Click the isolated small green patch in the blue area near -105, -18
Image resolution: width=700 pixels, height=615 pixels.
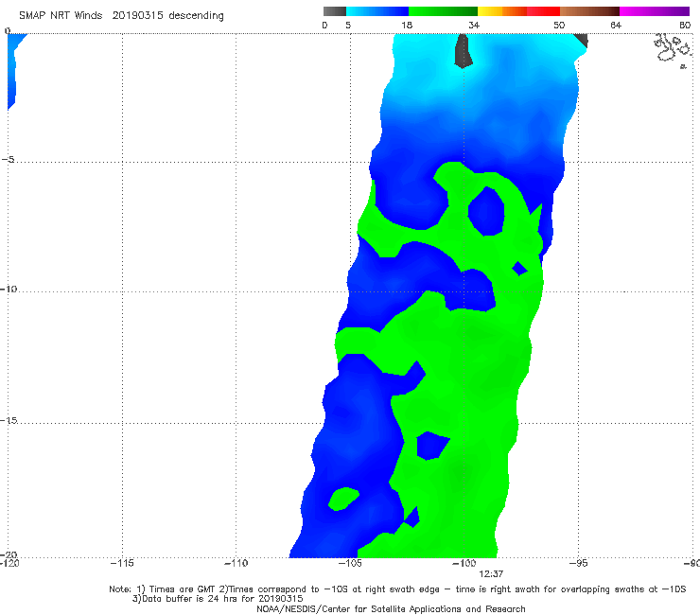343,499
